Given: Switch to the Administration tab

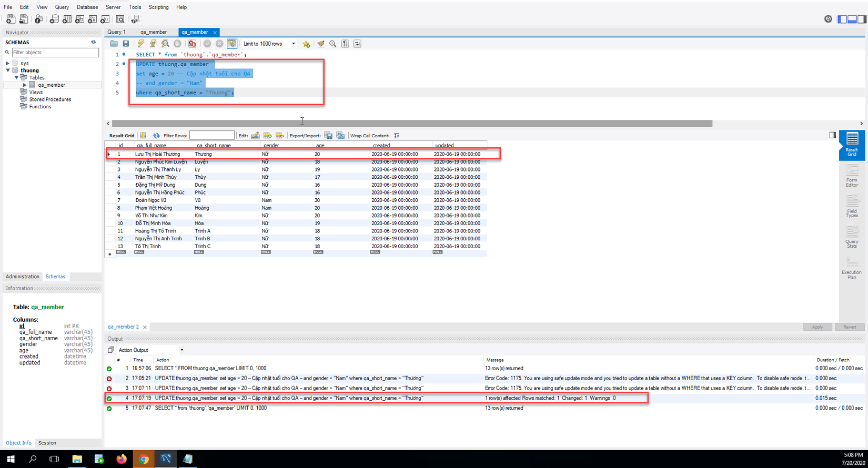Looking at the screenshot, I should tap(23, 277).
